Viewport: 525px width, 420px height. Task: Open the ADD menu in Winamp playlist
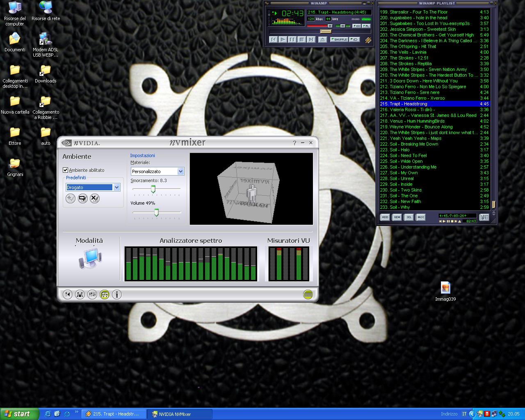tap(385, 217)
